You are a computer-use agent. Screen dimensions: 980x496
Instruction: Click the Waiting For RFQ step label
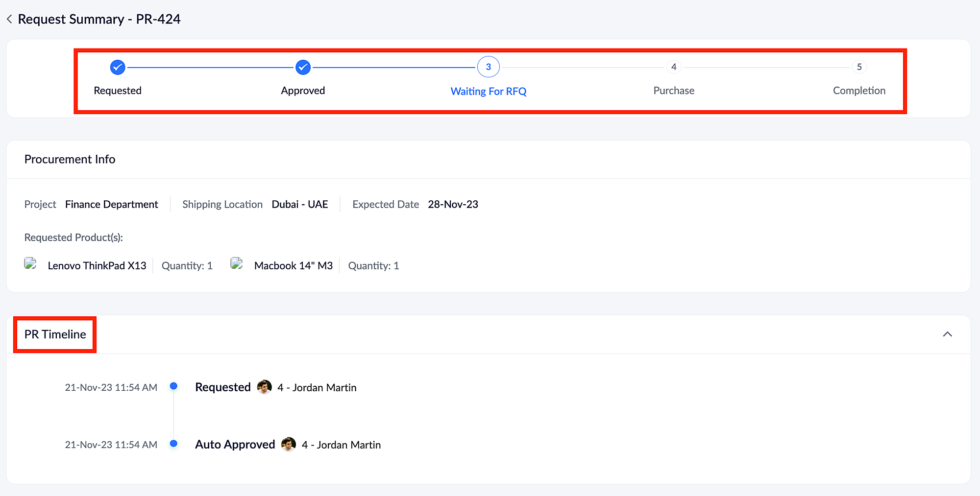click(x=488, y=92)
